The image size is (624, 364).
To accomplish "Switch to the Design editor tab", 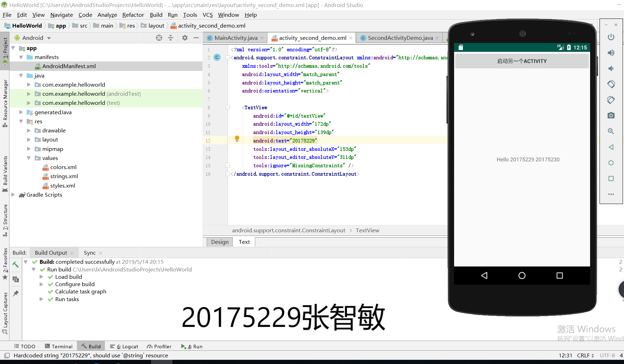I will click(220, 242).
